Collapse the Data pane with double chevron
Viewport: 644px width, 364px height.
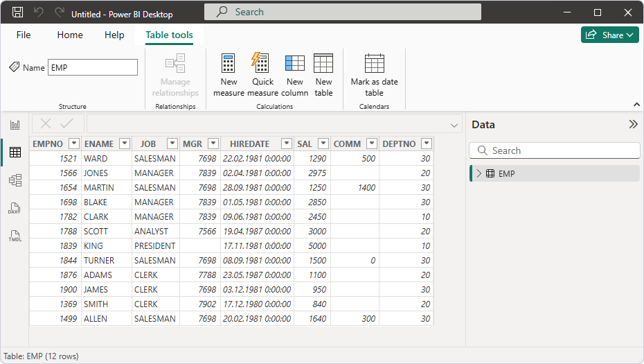click(x=633, y=124)
